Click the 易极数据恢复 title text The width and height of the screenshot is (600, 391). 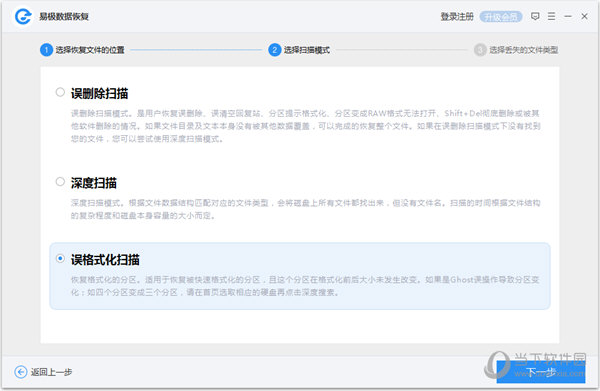(x=64, y=16)
